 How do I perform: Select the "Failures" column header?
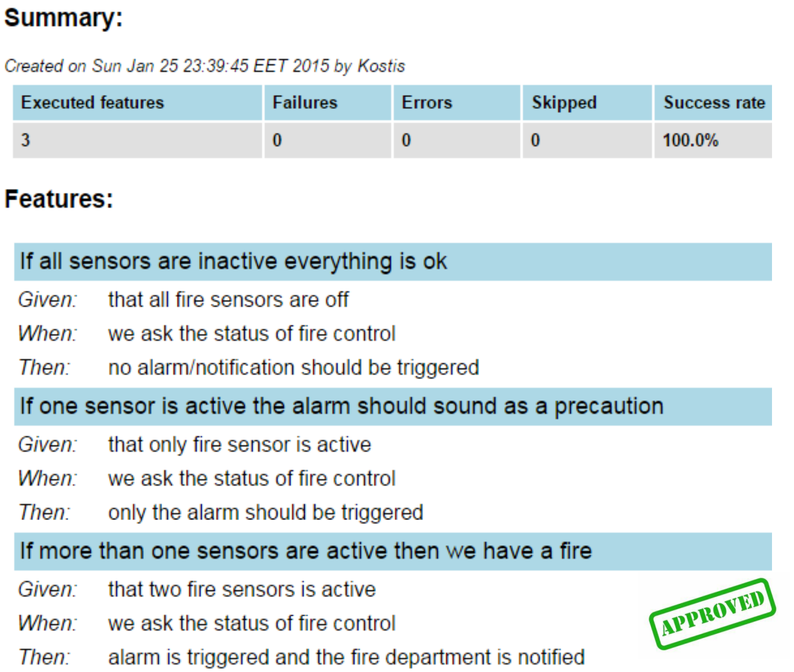(x=305, y=103)
